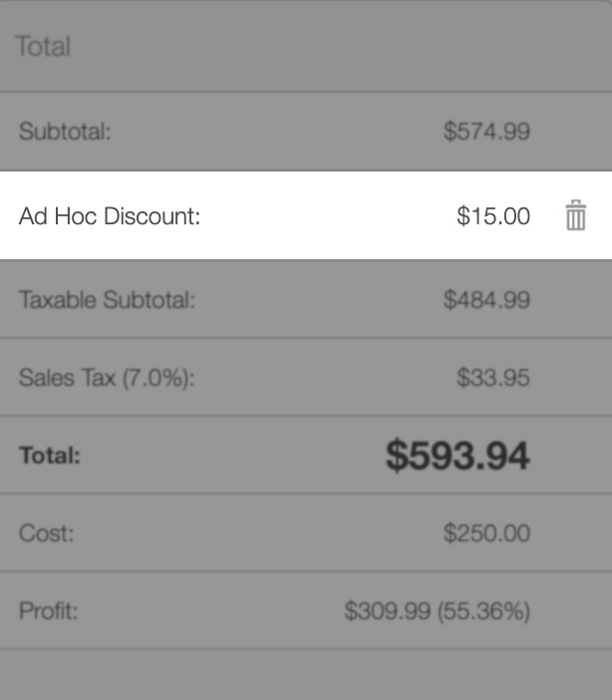Click the Total section header
This screenshot has width=612, height=700.
click(43, 47)
